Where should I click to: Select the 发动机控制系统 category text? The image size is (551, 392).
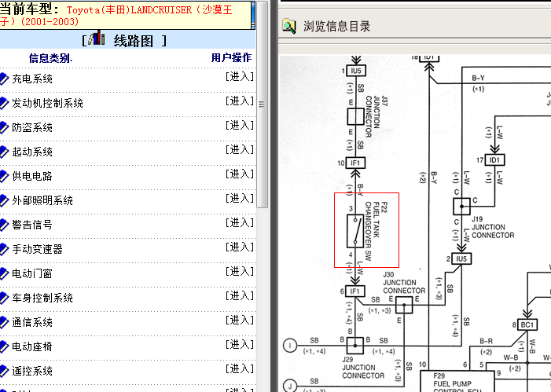47,103
